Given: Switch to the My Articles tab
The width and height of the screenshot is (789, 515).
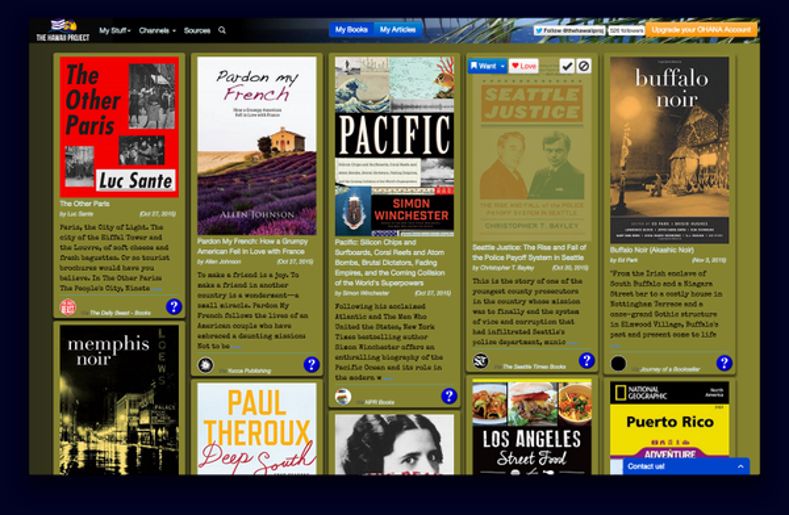Looking at the screenshot, I should pos(397,30).
